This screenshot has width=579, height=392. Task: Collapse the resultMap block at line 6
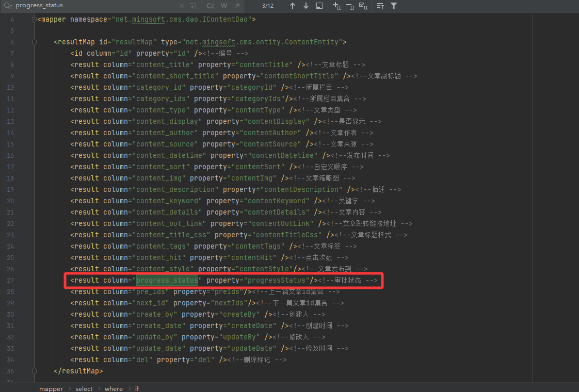pyautogui.click(x=34, y=42)
